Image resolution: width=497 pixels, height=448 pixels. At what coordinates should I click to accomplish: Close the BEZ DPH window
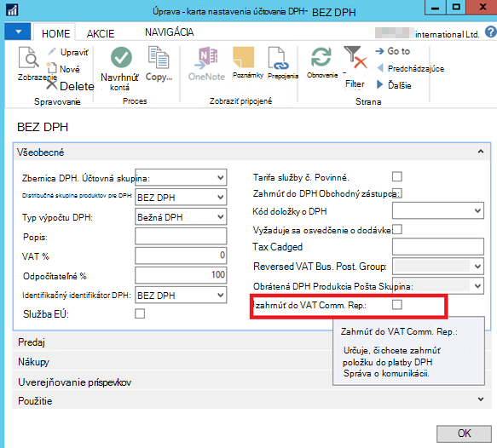point(482,8)
